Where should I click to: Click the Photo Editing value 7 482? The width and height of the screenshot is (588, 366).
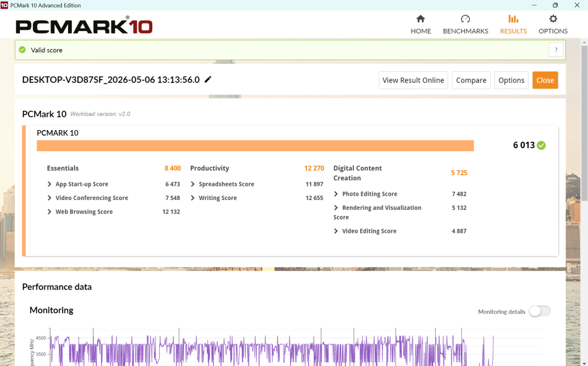[x=459, y=194]
